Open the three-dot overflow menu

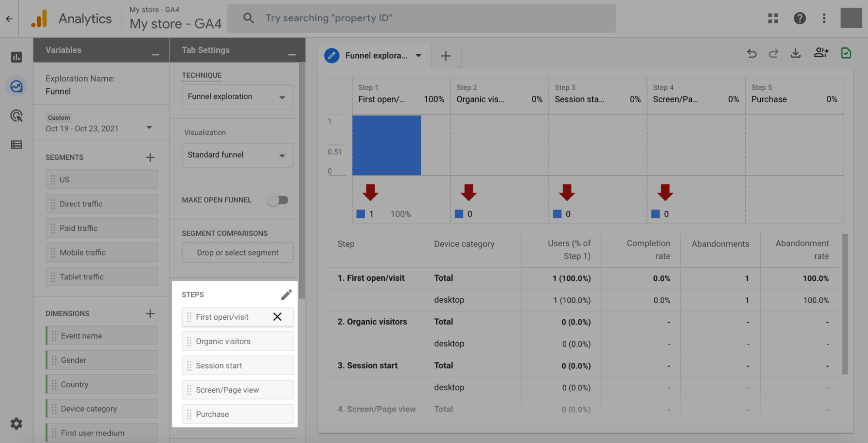pyautogui.click(x=824, y=18)
